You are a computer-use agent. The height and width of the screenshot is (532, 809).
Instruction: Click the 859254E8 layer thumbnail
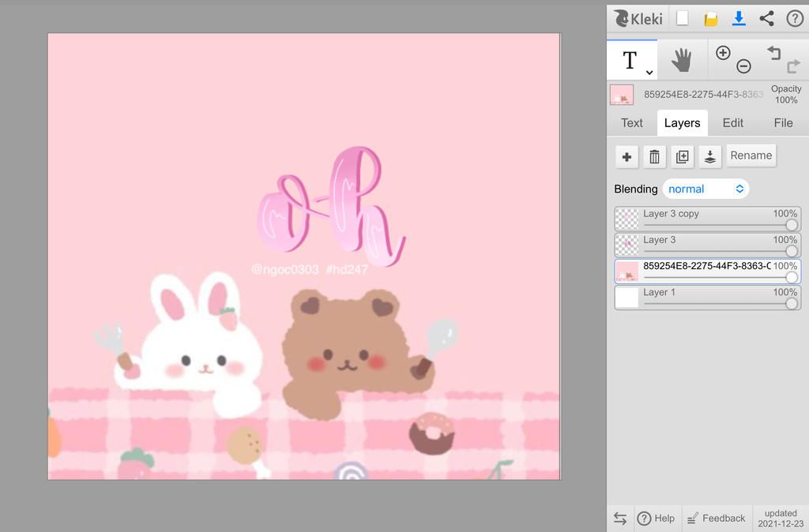(x=627, y=272)
